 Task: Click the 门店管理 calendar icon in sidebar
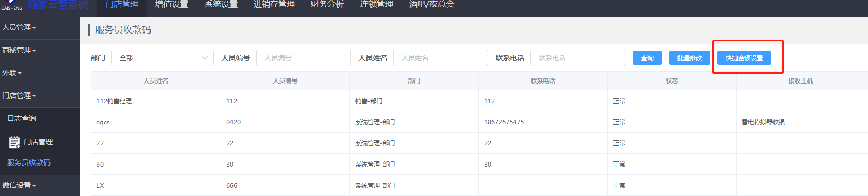[x=14, y=142]
